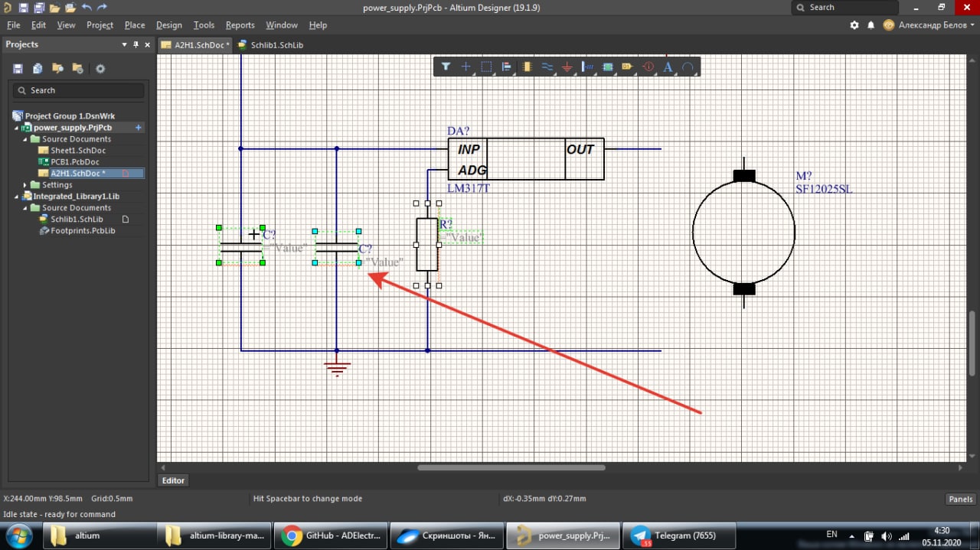Viewport: 980px width, 550px height.
Task: Choose the rectangle selection tool in the Active Bar
Action: click(486, 67)
